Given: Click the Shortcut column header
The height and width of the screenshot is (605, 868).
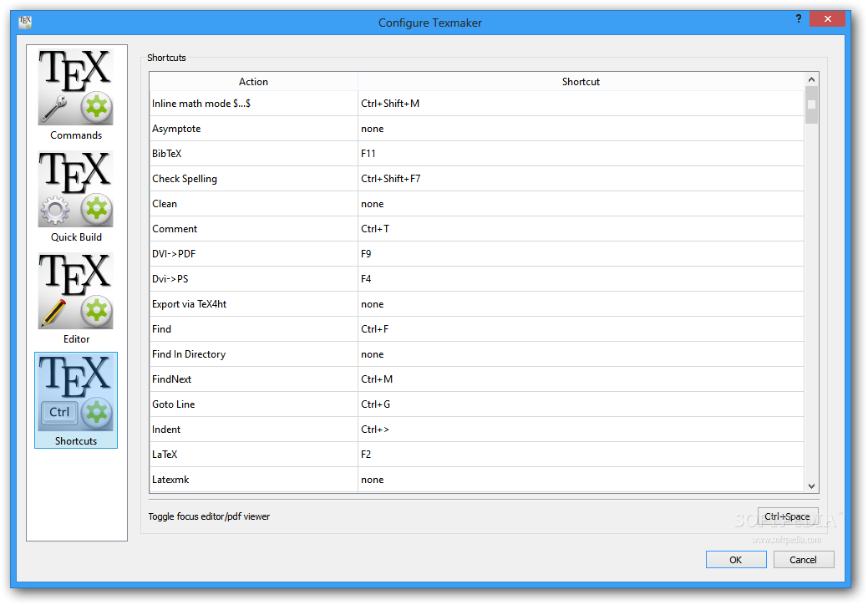Looking at the screenshot, I should 581,81.
